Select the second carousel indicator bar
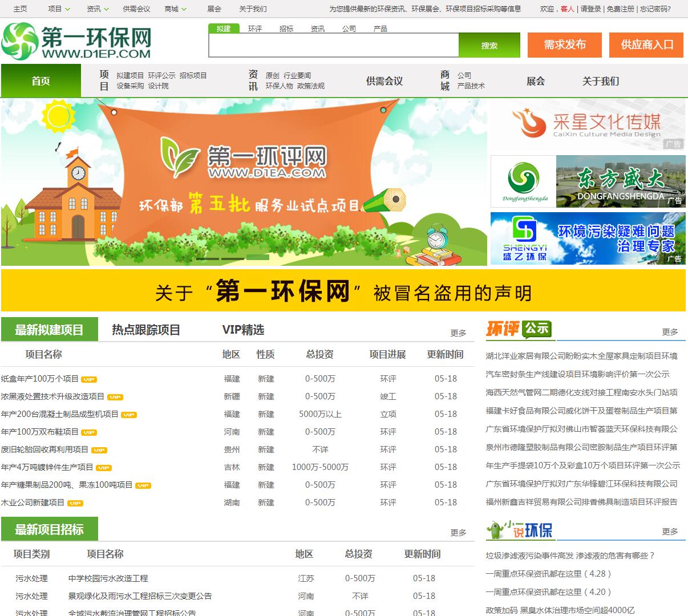Viewport: 688px width, 616px height. coord(233,258)
